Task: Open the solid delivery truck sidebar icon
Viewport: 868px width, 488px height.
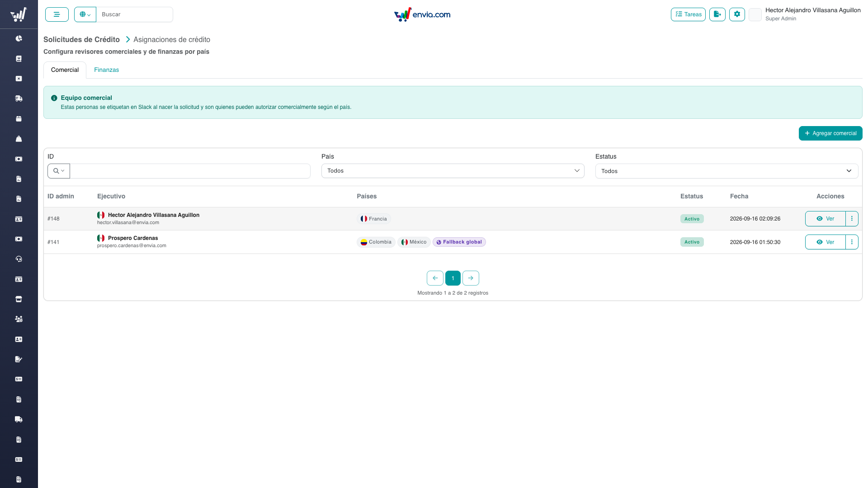Action: pos(19,419)
